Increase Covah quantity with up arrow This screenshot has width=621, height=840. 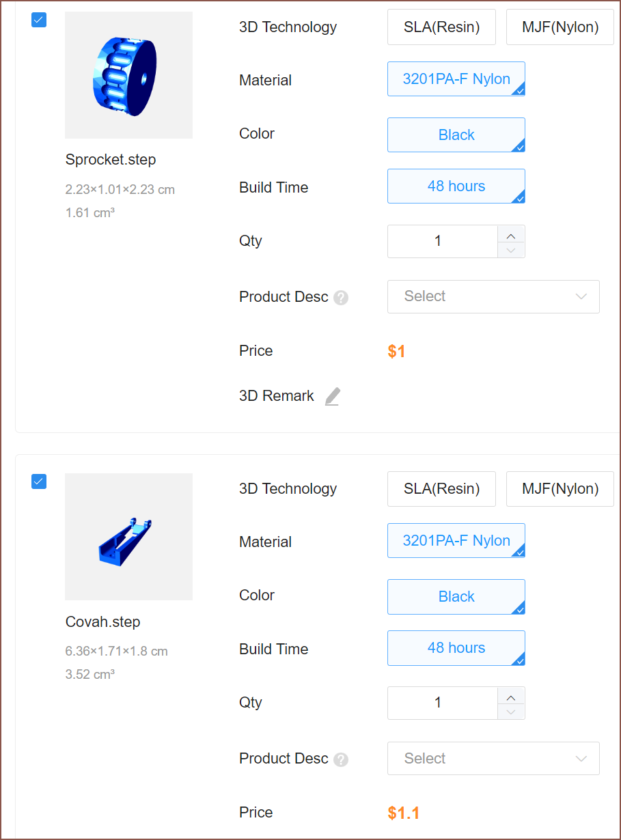point(511,696)
